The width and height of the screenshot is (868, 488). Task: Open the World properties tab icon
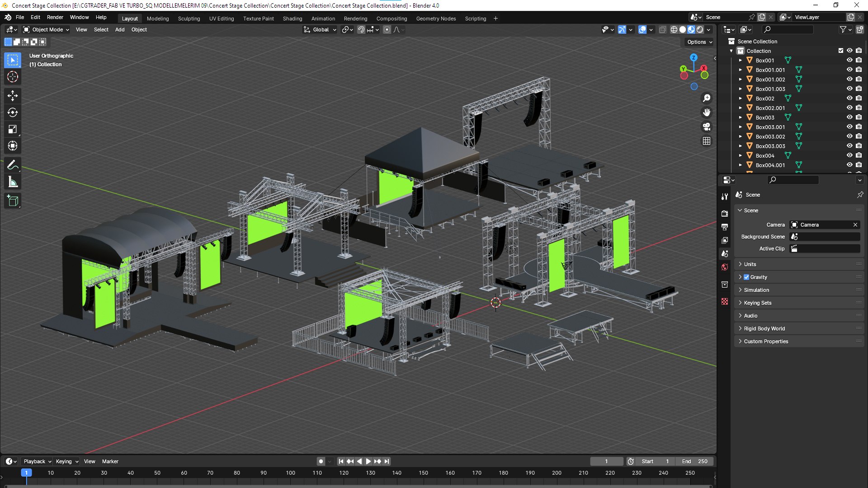(725, 267)
